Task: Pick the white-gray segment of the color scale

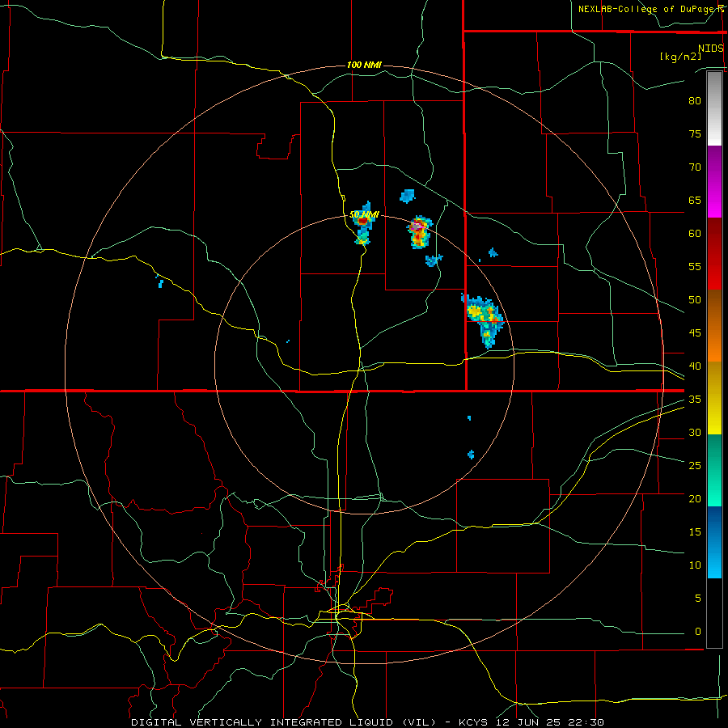Action: point(714,108)
